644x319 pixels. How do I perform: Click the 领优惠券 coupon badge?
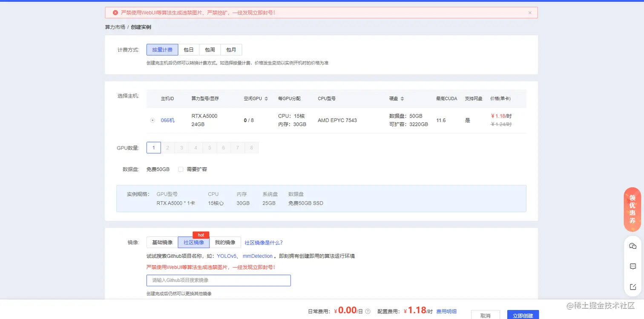632,209
